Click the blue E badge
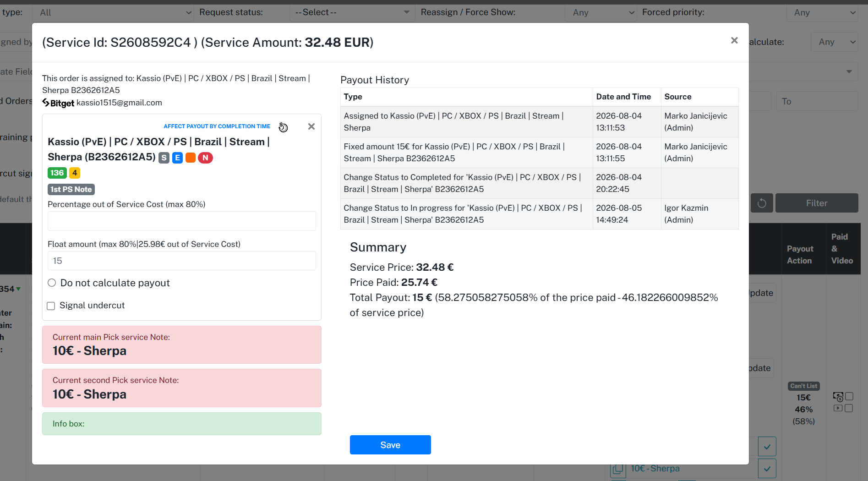 tap(177, 158)
